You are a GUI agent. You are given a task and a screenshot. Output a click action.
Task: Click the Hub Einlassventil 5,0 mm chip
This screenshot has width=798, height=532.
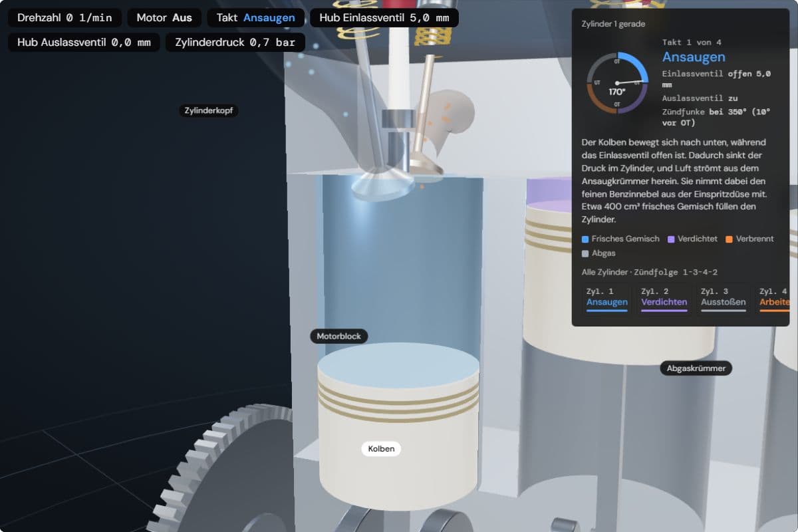[x=384, y=18]
